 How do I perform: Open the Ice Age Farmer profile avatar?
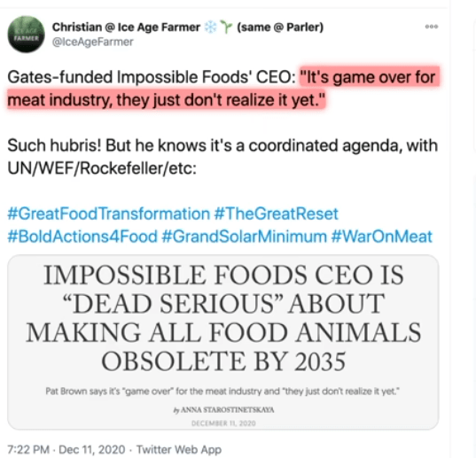point(26,34)
